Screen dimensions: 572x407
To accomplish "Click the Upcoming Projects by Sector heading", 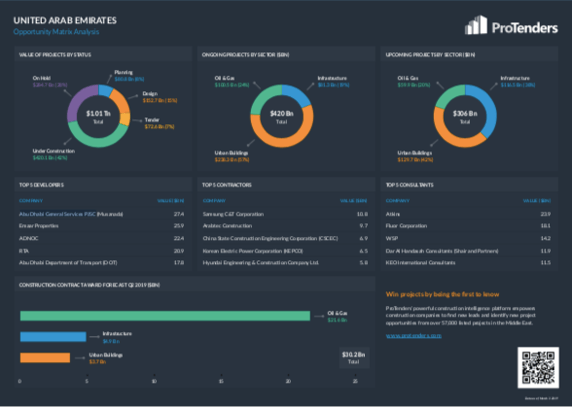I will pos(430,55).
